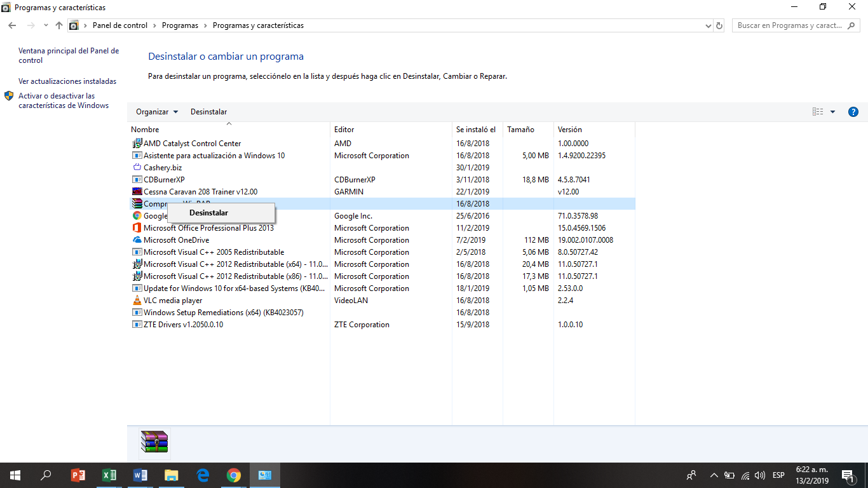Click the AMD Catalyst Control Center icon
Screen dimensions: 868x488
pos(137,144)
